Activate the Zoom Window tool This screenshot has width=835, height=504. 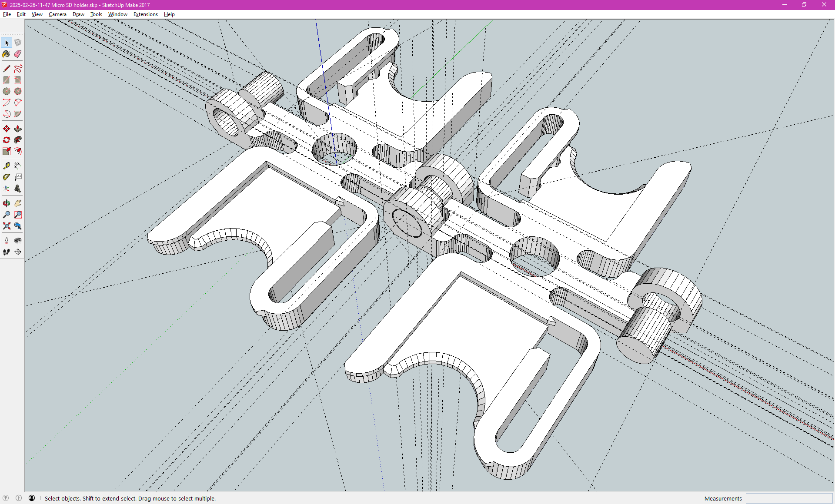point(18,215)
